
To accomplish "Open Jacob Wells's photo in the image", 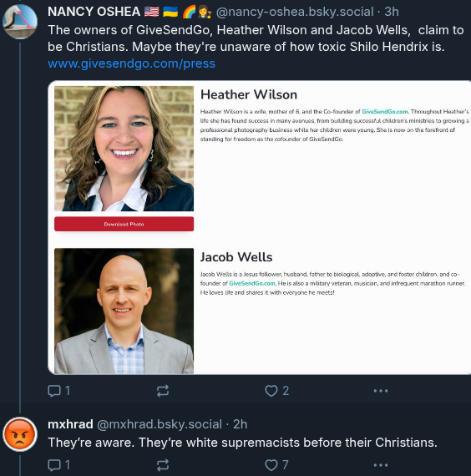I will coord(124,311).
